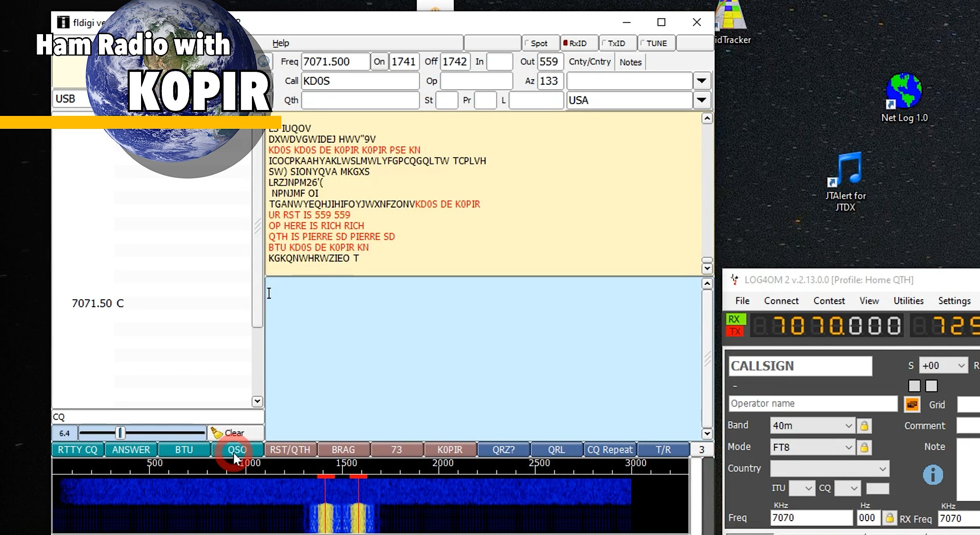
Task: Open the Connect menu in Log4OM
Action: [x=781, y=301]
